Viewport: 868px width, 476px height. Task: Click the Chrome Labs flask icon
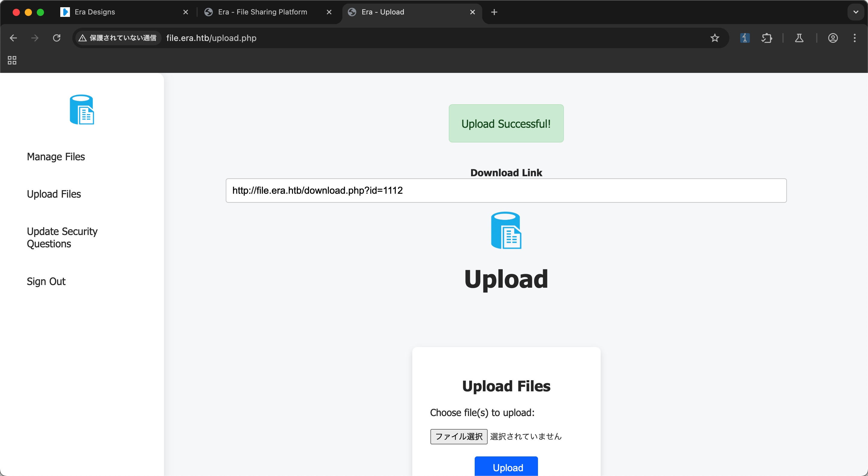(799, 38)
